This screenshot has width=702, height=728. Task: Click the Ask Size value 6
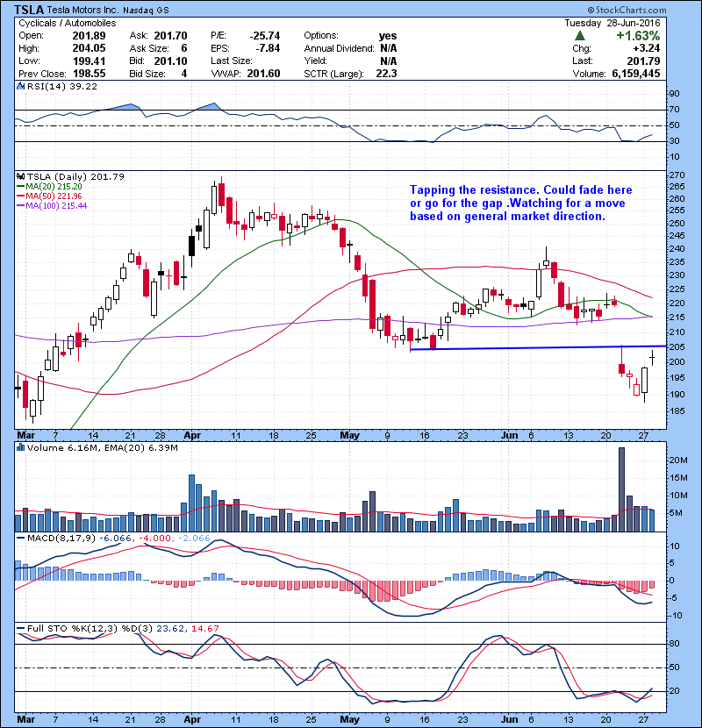coord(184,48)
